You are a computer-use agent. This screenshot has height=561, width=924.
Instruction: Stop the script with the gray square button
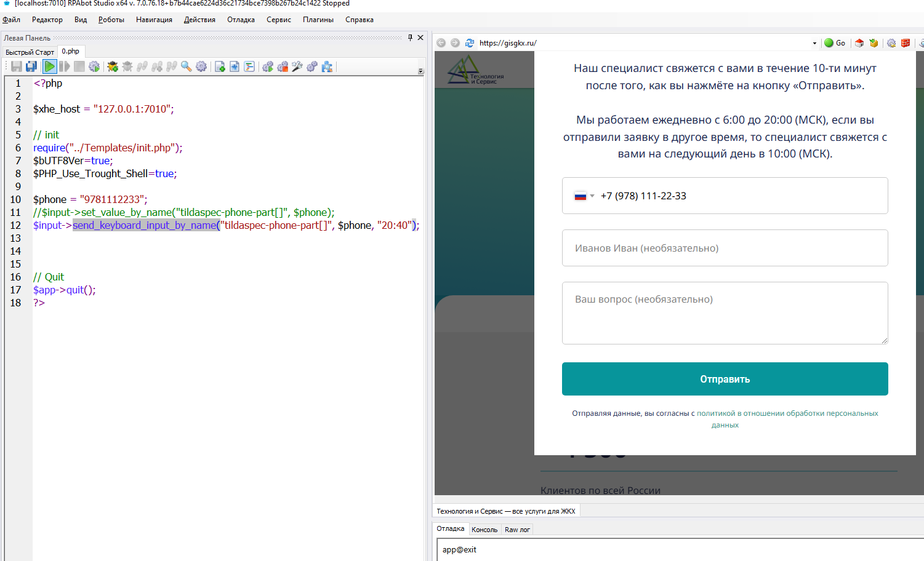[79, 66]
